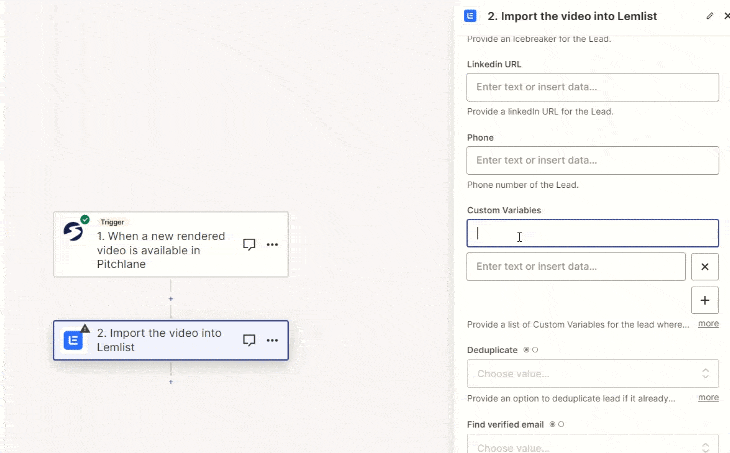Click 'more' link under Deduplicate description
730x453 pixels.
[708, 398]
